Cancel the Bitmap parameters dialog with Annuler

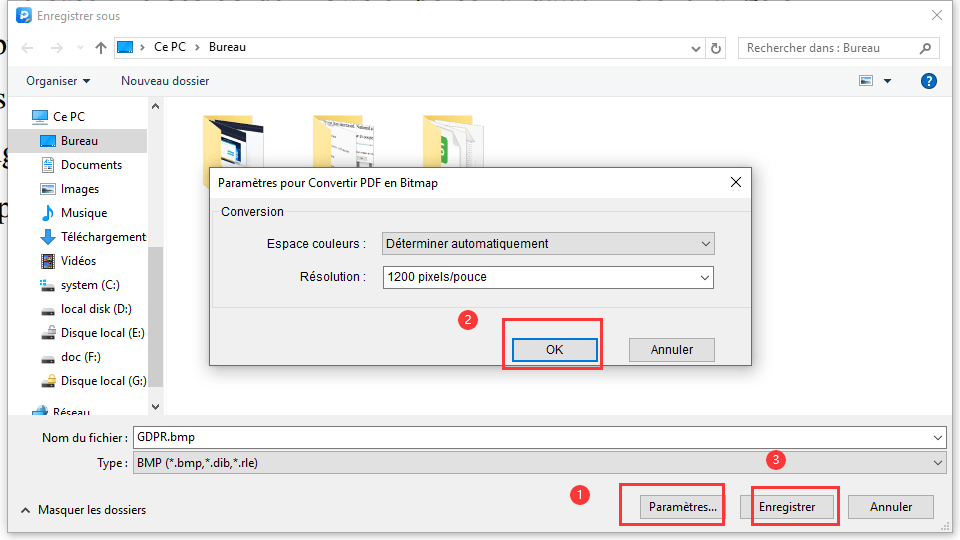(672, 350)
